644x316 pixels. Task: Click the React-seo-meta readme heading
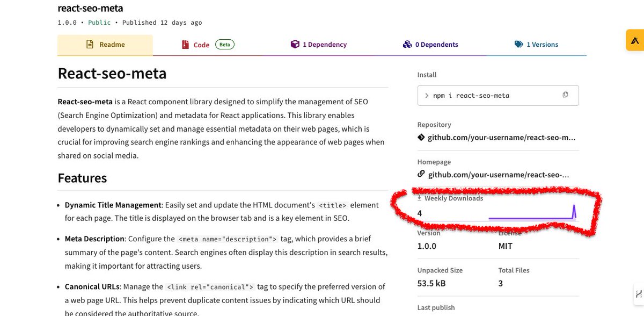[x=112, y=73]
